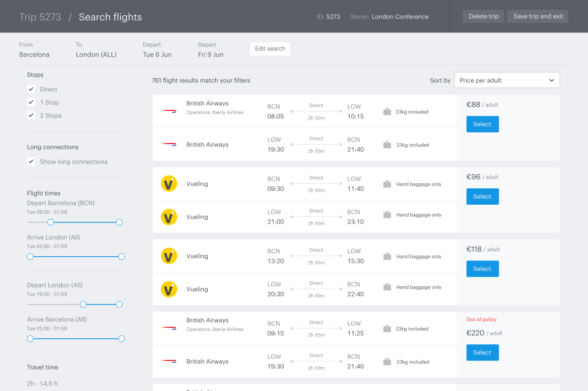Click baggage icon on Vueling 13:20 flight
The height and width of the screenshot is (391, 588).
[x=387, y=256]
